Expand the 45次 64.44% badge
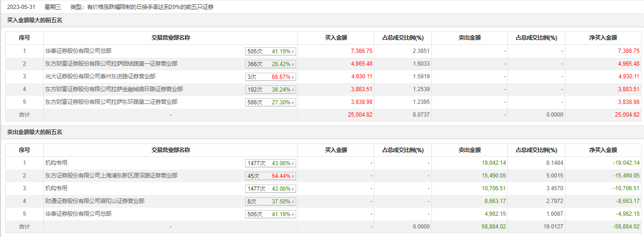 [x=271, y=176]
